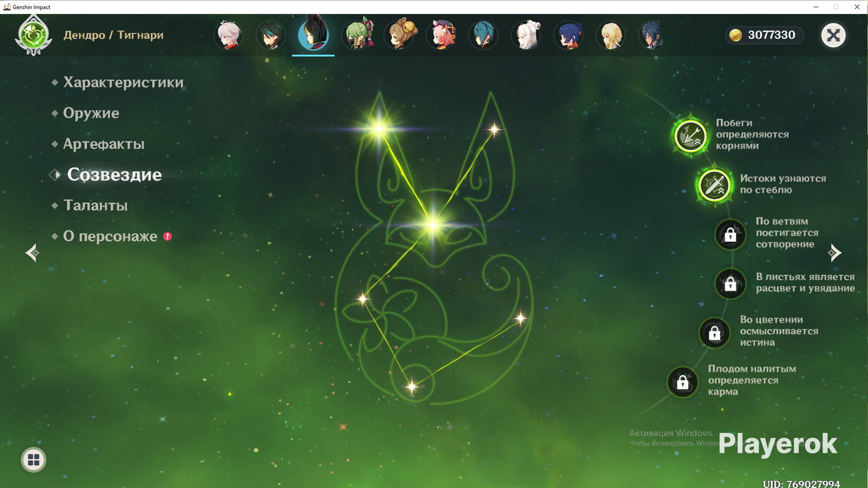Choose the green-haired masked character portrait
This screenshot has height=488, width=868.
(359, 34)
